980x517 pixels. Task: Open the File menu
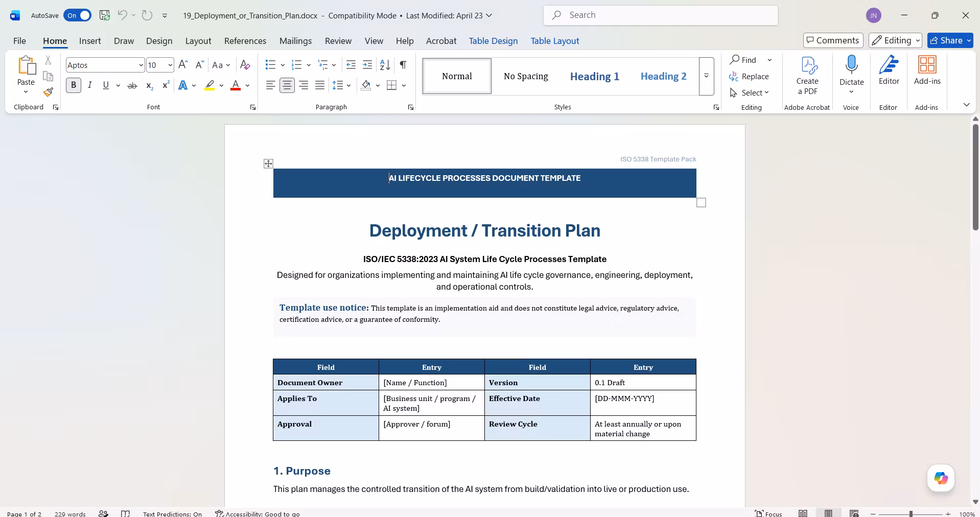pyautogui.click(x=19, y=41)
